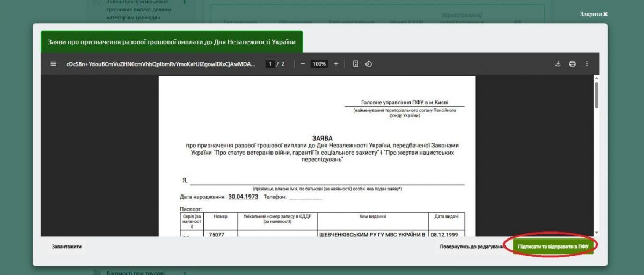644x275 pixels.
Task: Open PDF viewer more actions menu
Action: pyautogui.click(x=587, y=64)
